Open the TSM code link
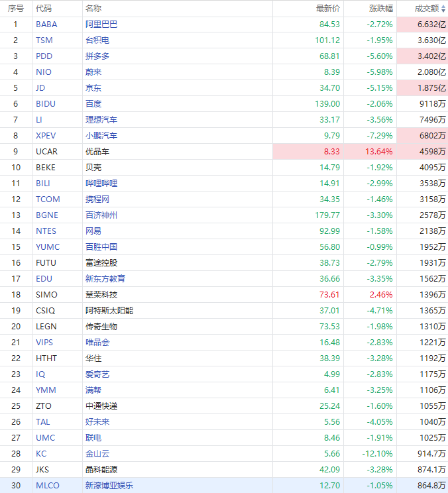 (x=44, y=40)
